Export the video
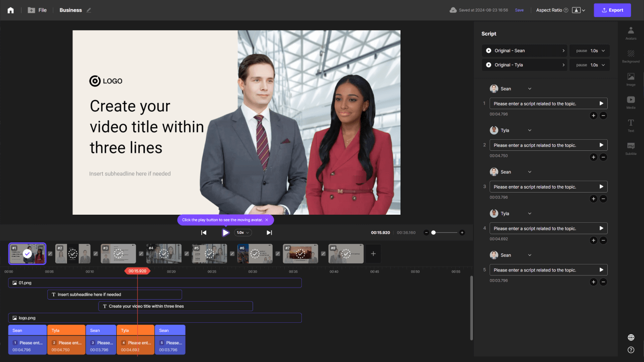The image size is (644, 362). tap(612, 10)
